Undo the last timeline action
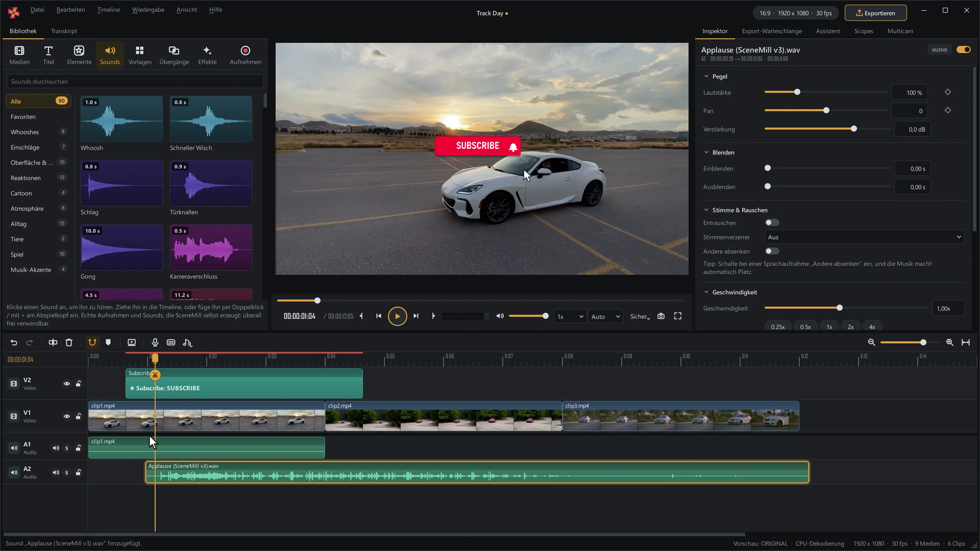980x551 pixels. click(14, 342)
